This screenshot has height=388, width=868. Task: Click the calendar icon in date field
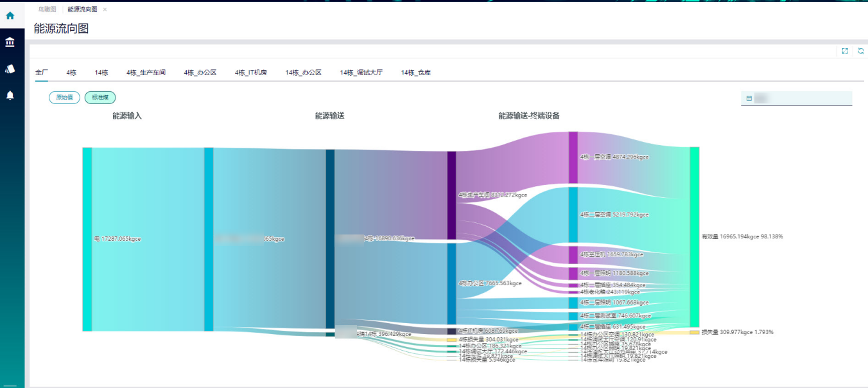coord(749,98)
